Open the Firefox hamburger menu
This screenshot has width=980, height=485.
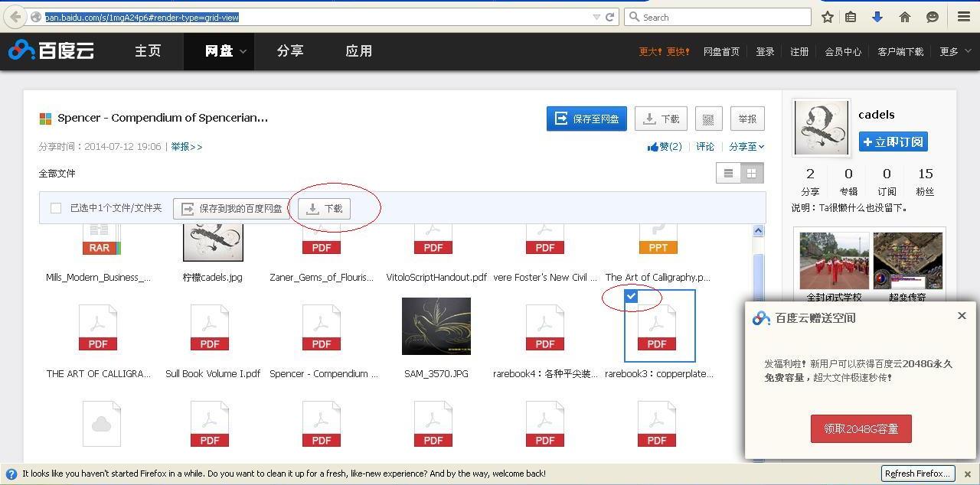tap(964, 17)
